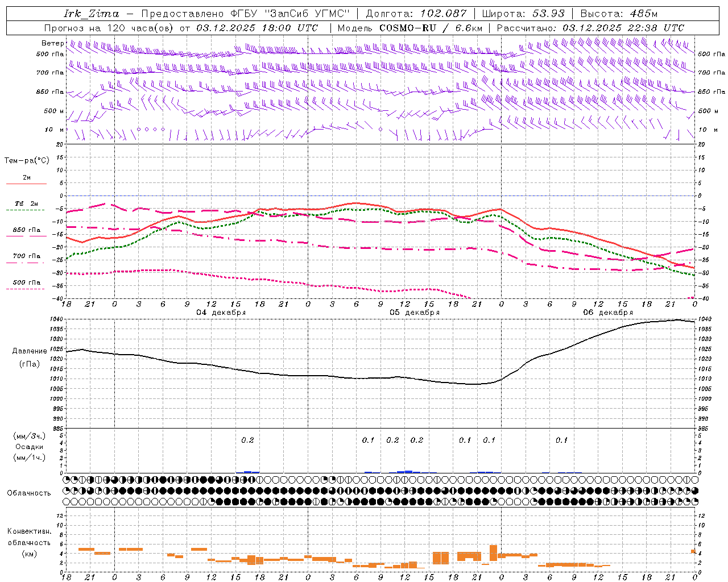
Task: Click the 04 декабря date label
Action: click(221, 313)
